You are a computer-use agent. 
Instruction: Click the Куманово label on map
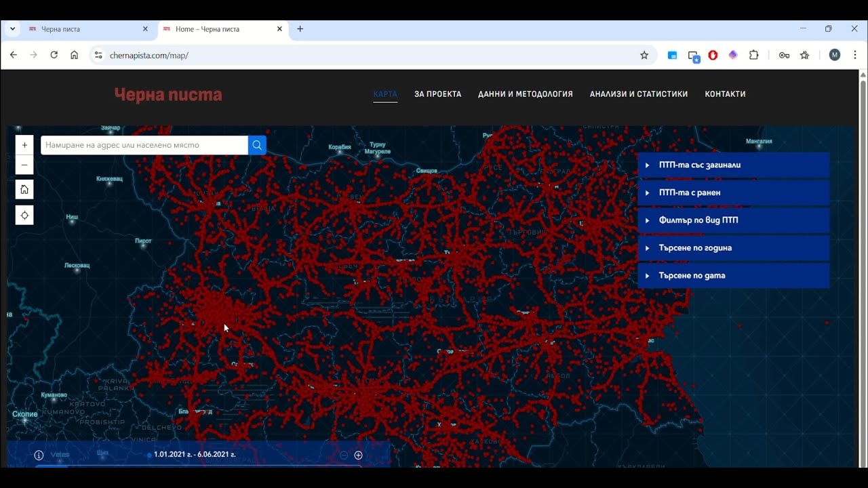pos(54,394)
